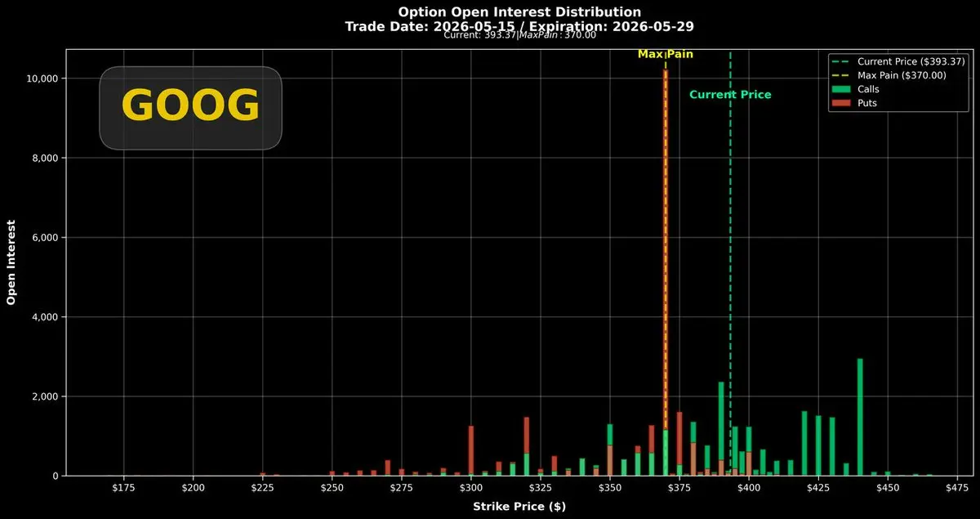This screenshot has width=980, height=519.
Task: Select the "Strike Price ($)" axis title
Action: 519,507
